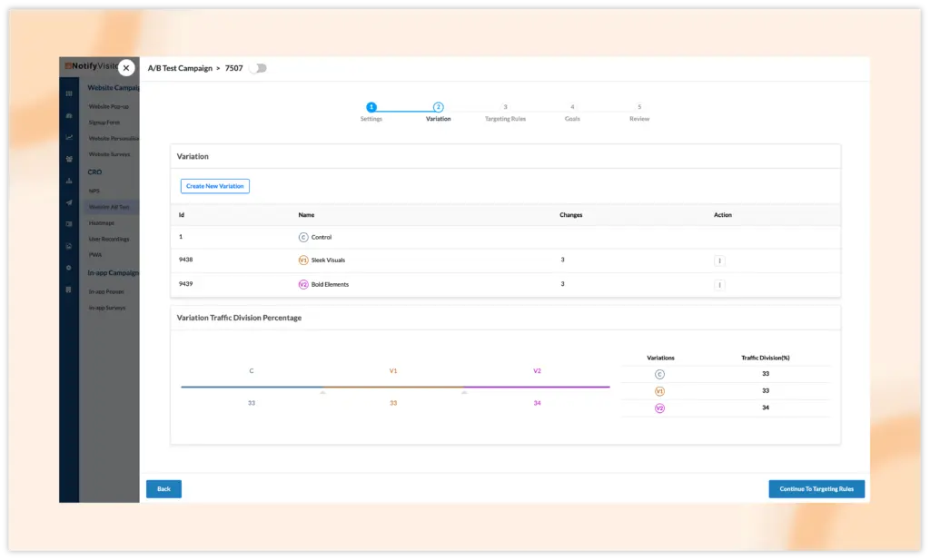This screenshot has height=560, width=930.
Task: Click the V2 badge beside Bold Elements
Action: 303,285
